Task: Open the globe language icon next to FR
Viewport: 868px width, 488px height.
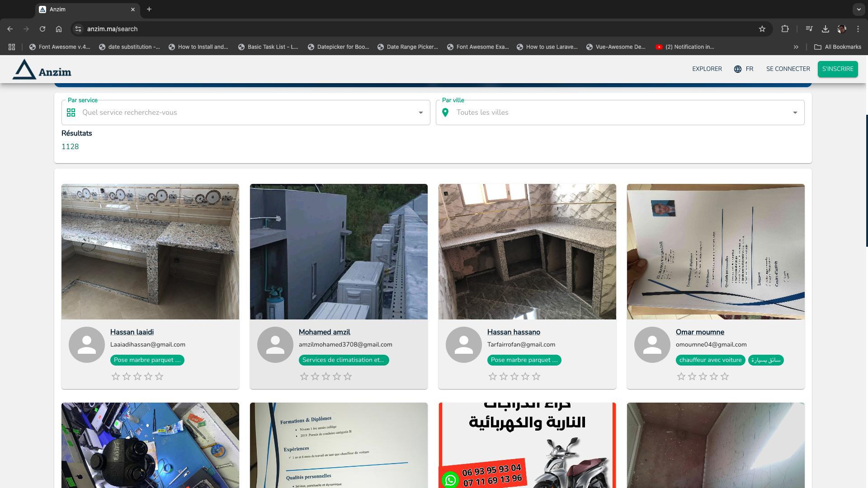Action: click(x=737, y=69)
